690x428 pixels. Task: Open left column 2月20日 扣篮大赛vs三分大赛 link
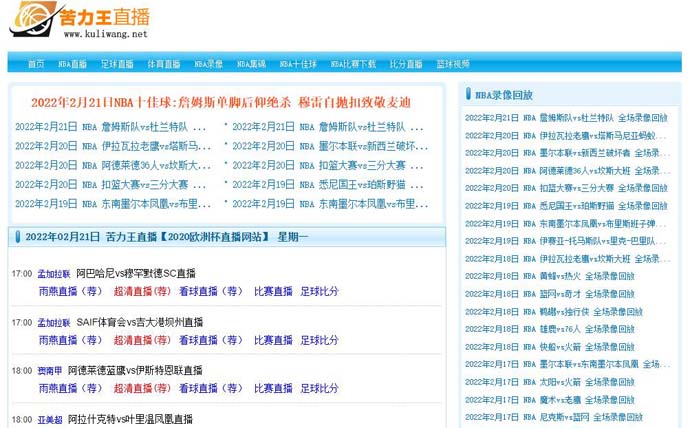[x=110, y=185]
